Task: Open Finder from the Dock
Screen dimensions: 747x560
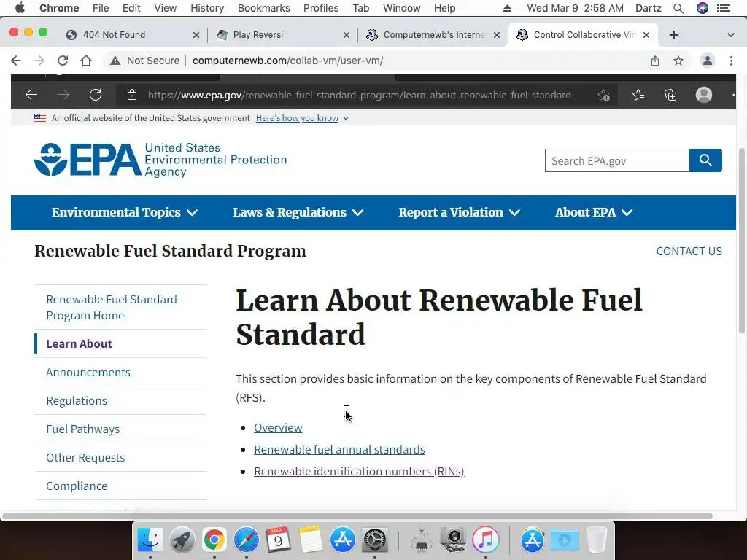Action: (150, 540)
